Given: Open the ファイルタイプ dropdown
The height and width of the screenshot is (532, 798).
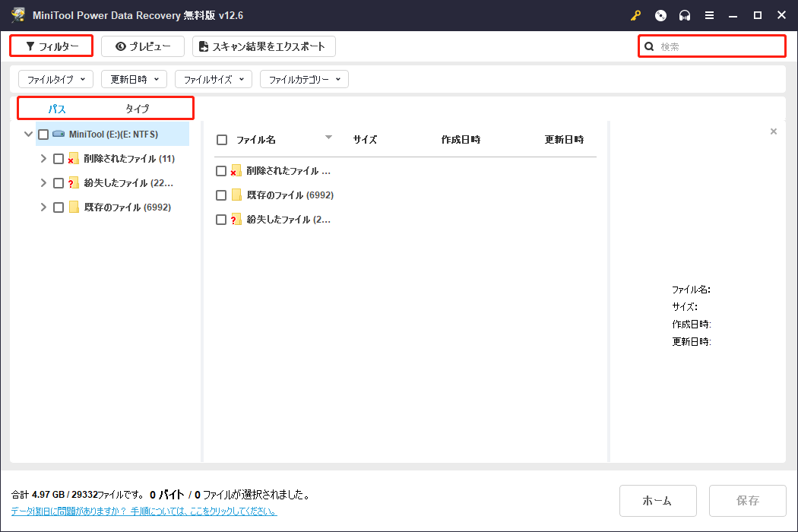Looking at the screenshot, I should point(56,79).
